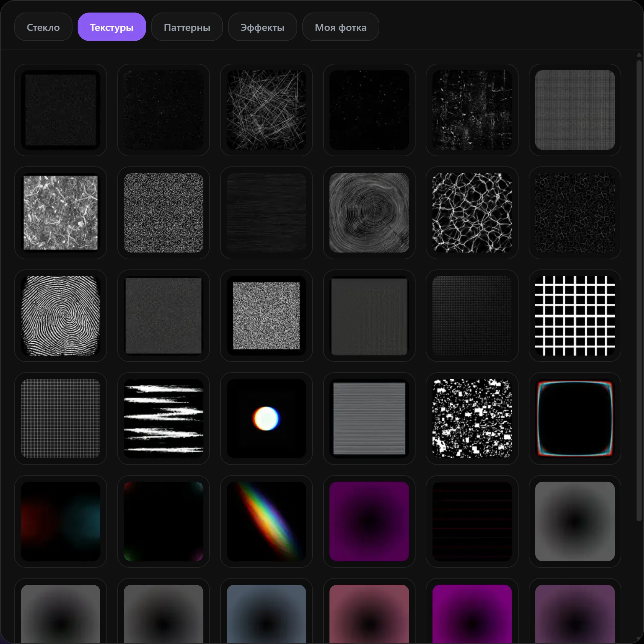
Task: Click the scrollbar up arrow
Action: point(639,55)
